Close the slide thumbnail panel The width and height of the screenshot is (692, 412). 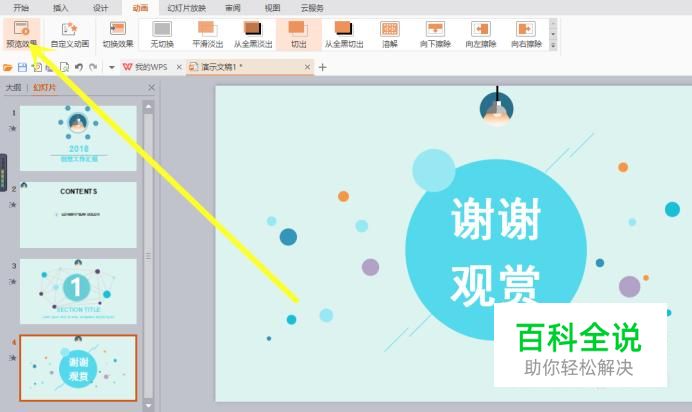pos(151,87)
